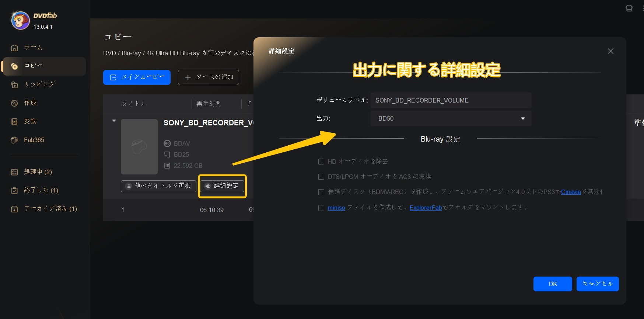Collapse the SONY_BD_RECORDER source triangle

pyautogui.click(x=114, y=121)
